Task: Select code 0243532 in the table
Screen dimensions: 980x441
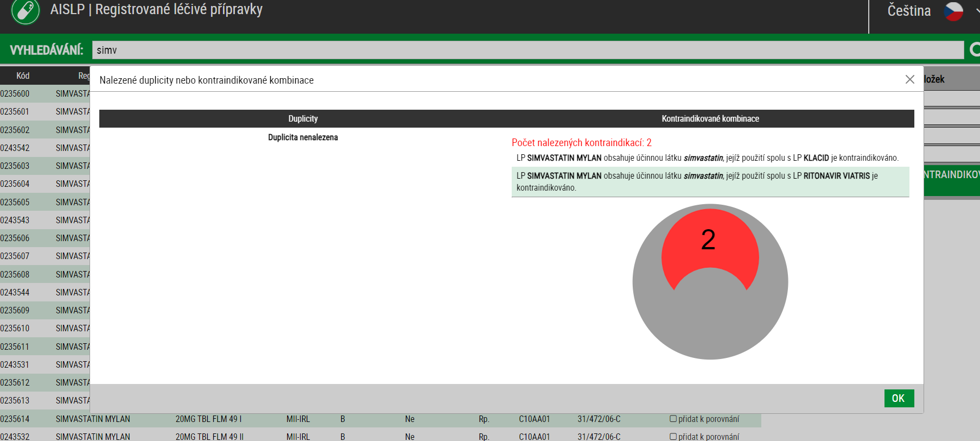Action: pyautogui.click(x=15, y=437)
